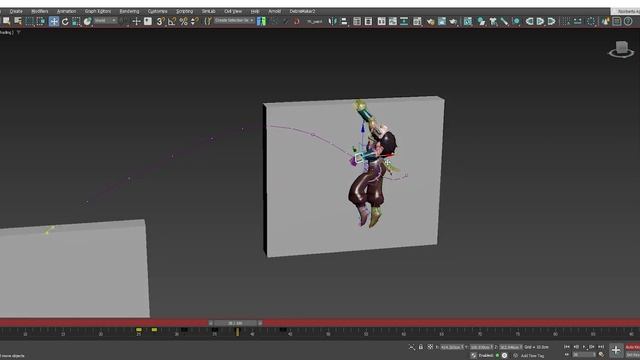Toggle the Spinner Snap button
Screen dimensions: 640x360
(195, 21)
